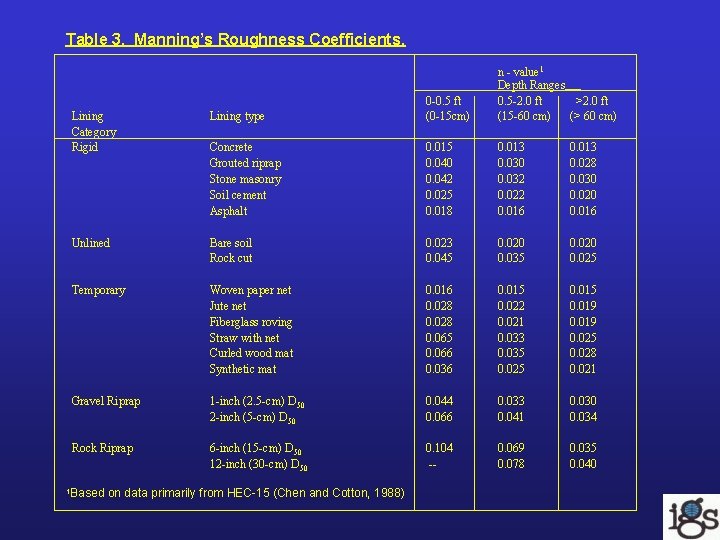Select the 0.035 value in Rock cut row
This screenshot has height=540, width=720.
coord(511,258)
